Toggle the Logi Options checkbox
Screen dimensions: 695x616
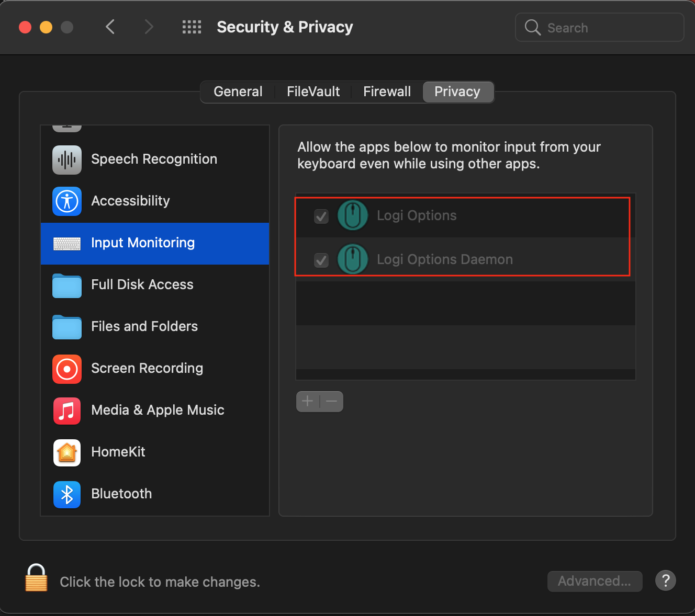coord(321,216)
